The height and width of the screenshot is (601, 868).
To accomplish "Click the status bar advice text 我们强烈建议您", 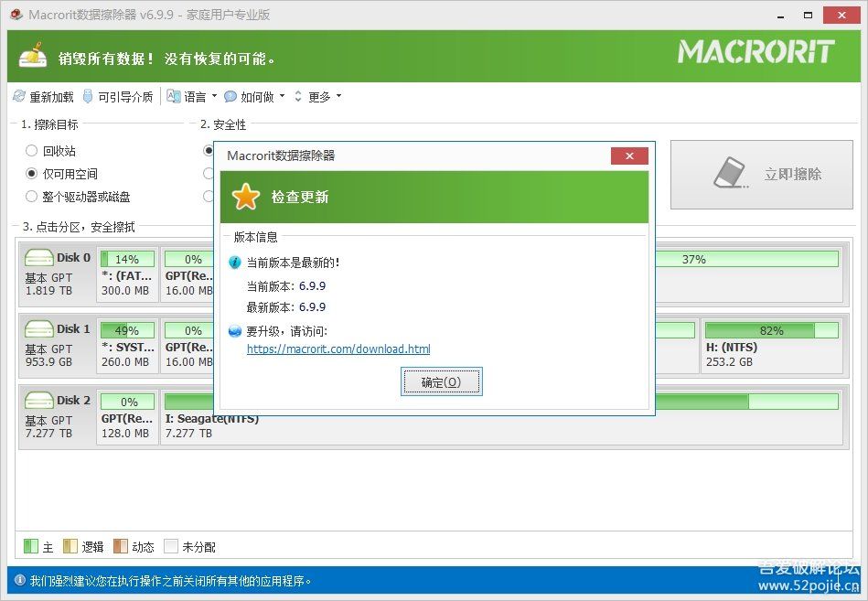I will tap(170, 581).
